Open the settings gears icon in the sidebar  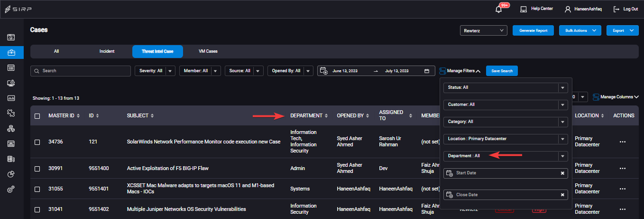(11, 190)
